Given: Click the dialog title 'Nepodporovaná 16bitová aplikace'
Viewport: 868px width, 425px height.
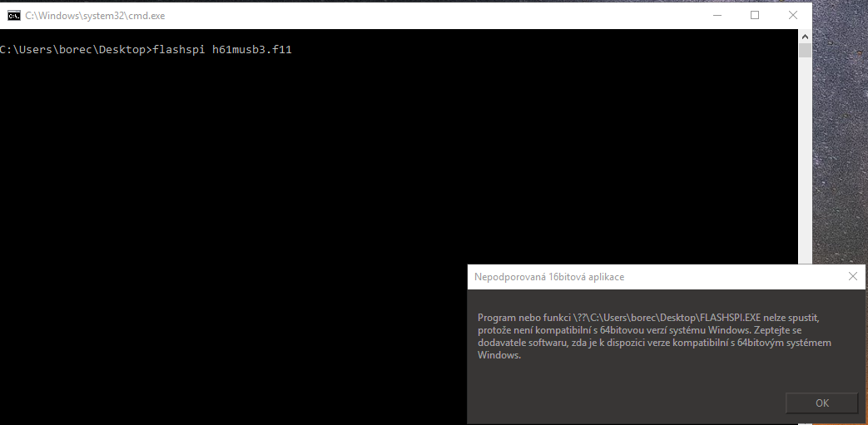Looking at the screenshot, I should coord(549,277).
